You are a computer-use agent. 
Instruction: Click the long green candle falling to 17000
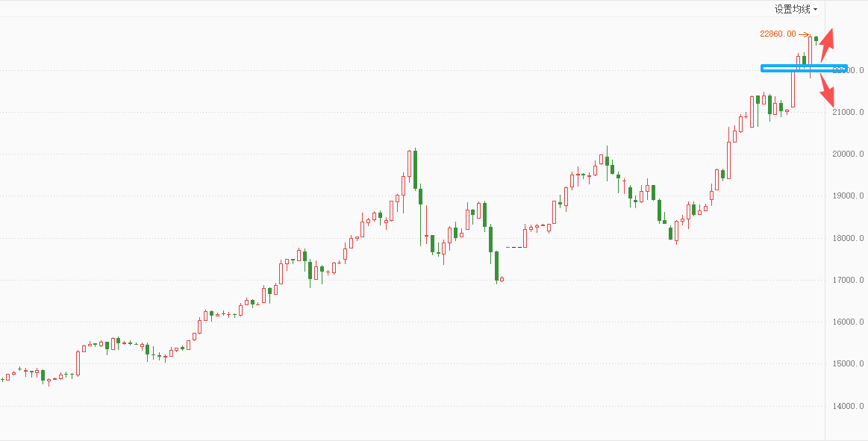[496, 266]
